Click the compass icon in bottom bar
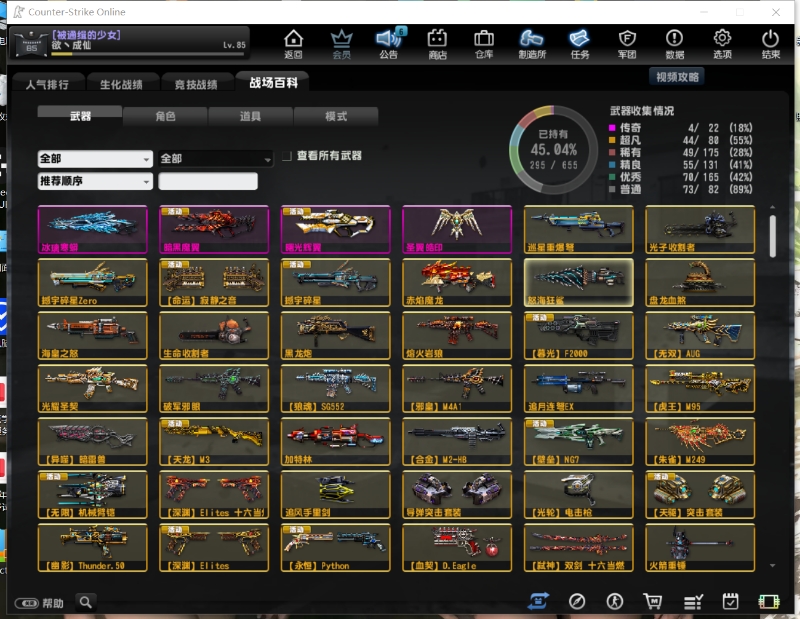 point(577,602)
